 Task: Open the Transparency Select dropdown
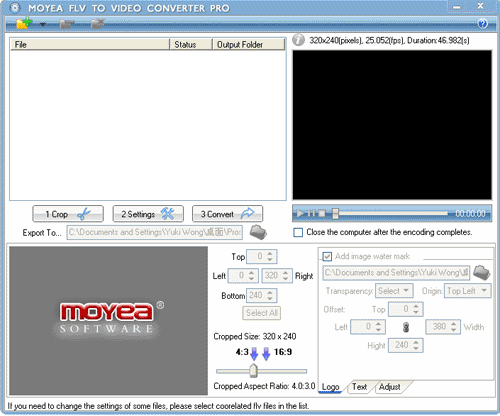click(x=394, y=291)
